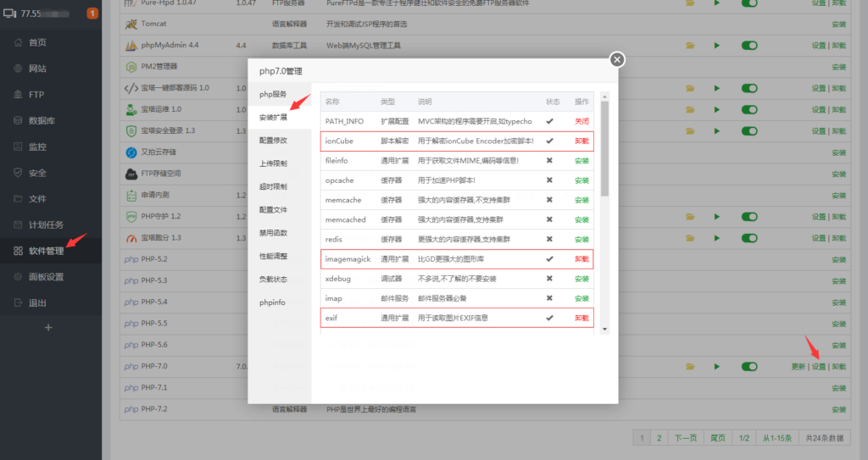The image size is (868, 460).
Task: Toggle the 宝塔跑分 1.3 switch
Action: 749,238
